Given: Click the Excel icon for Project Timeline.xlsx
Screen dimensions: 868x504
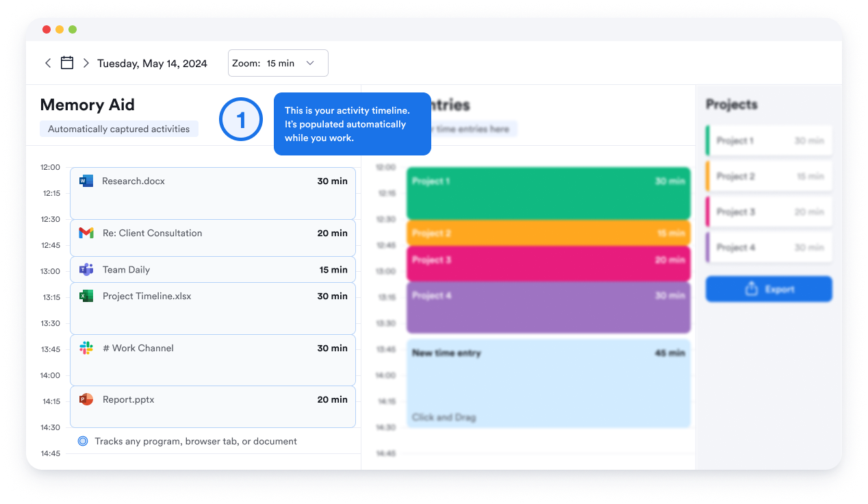Looking at the screenshot, I should coord(86,297).
